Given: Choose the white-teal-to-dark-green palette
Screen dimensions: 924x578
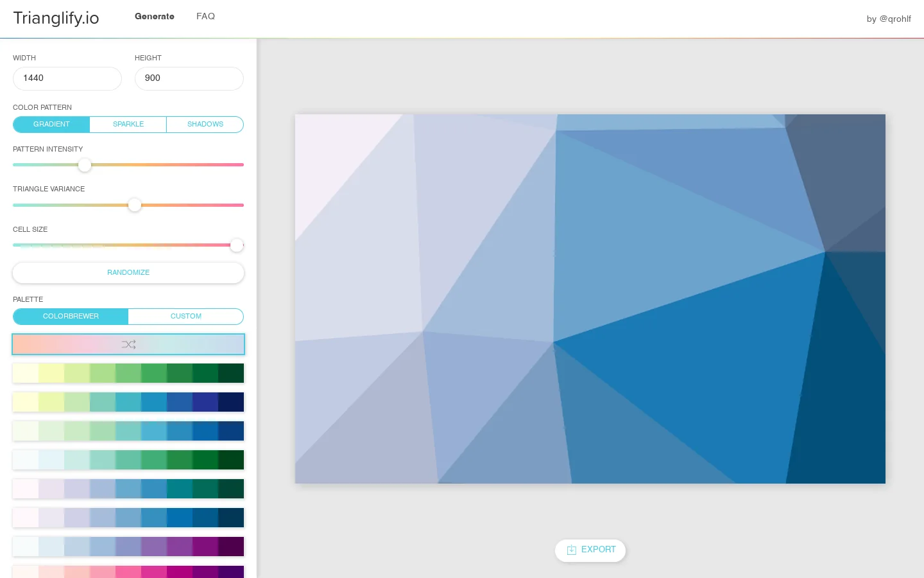Looking at the screenshot, I should tap(128, 460).
